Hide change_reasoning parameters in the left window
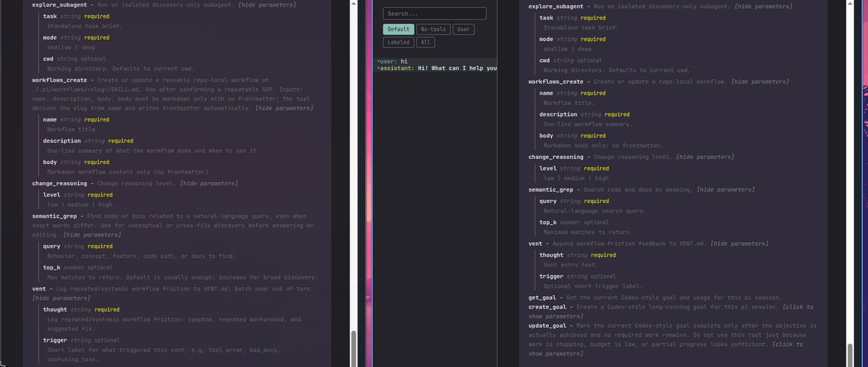This screenshot has width=868, height=367. tap(208, 183)
